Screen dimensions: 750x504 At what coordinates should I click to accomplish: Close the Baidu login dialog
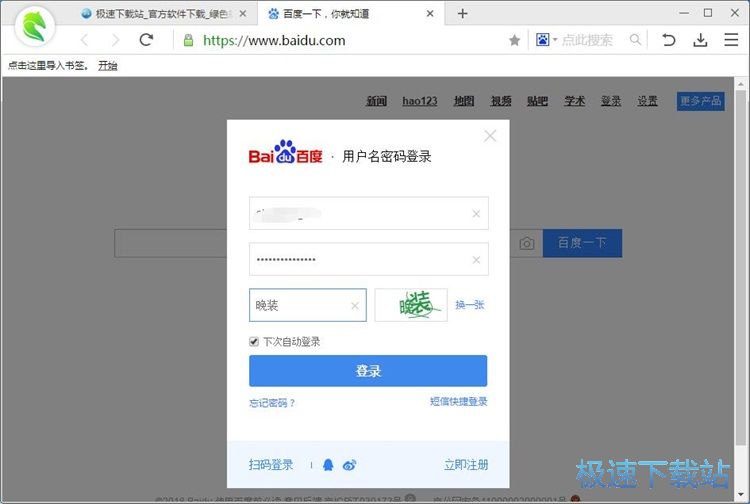pos(490,135)
